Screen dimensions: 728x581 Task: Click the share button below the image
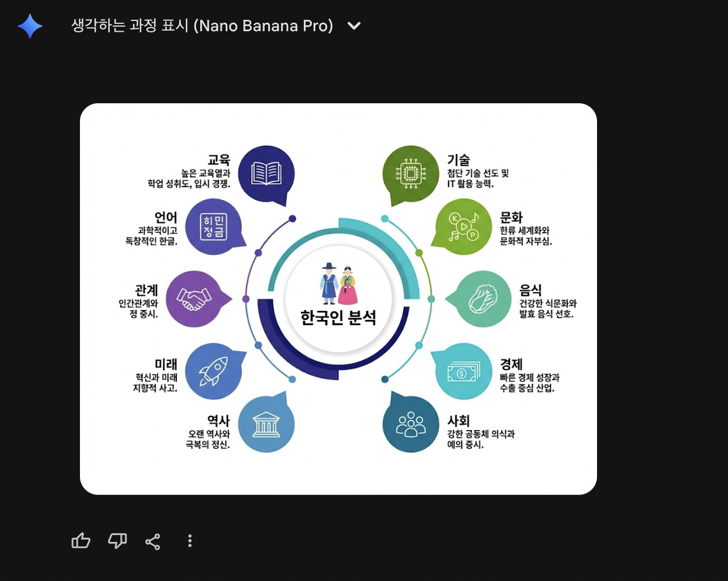[153, 541]
